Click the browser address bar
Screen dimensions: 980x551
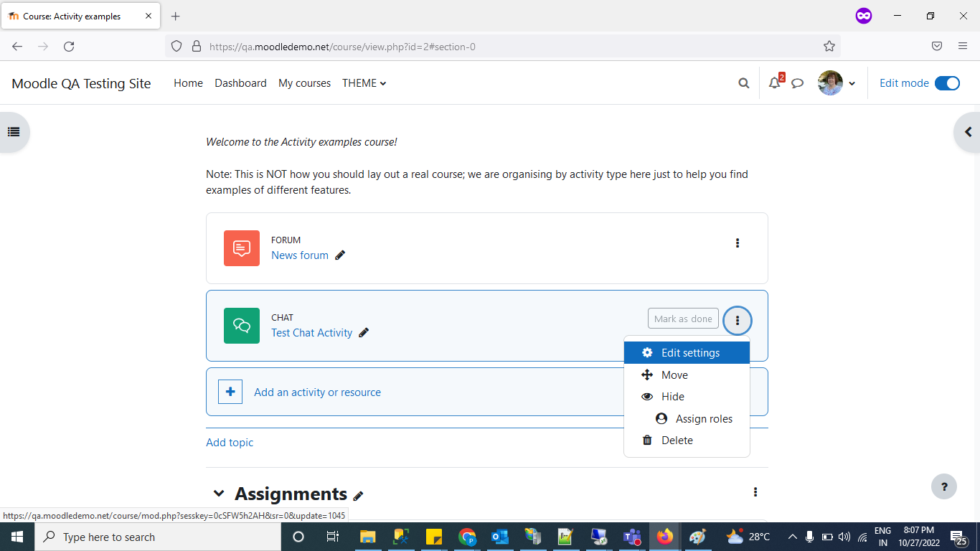pyautogui.click(x=502, y=47)
